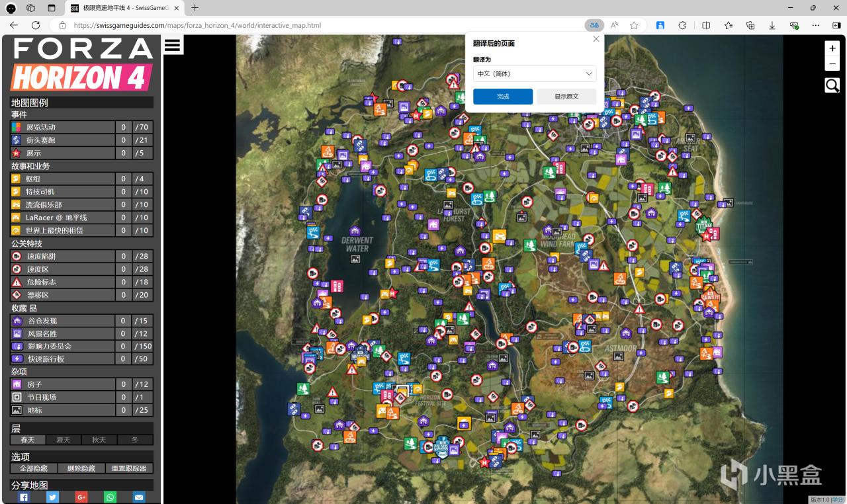The width and height of the screenshot is (847, 504).
Task: Close the Forza Horizon 4 browser tab
Action: [x=177, y=8]
